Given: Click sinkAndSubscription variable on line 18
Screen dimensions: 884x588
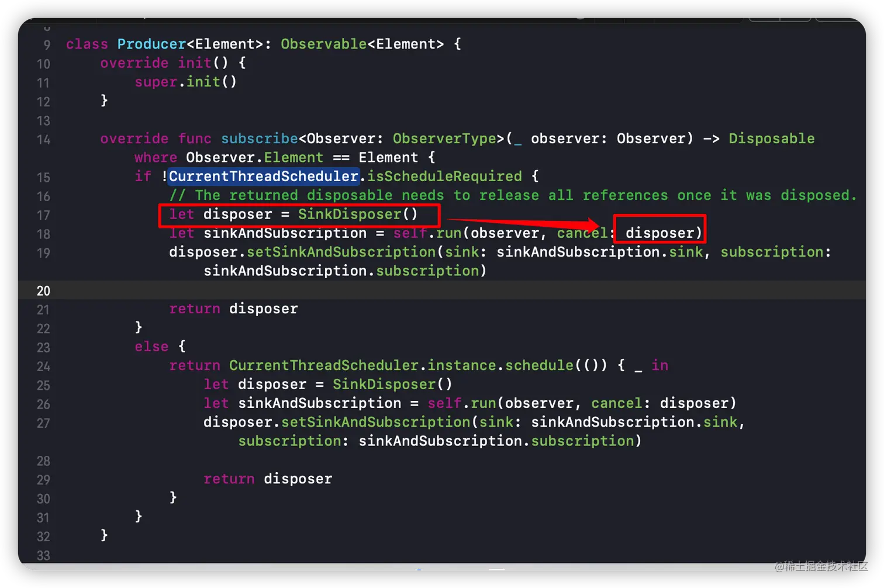Looking at the screenshot, I should (x=285, y=233).
